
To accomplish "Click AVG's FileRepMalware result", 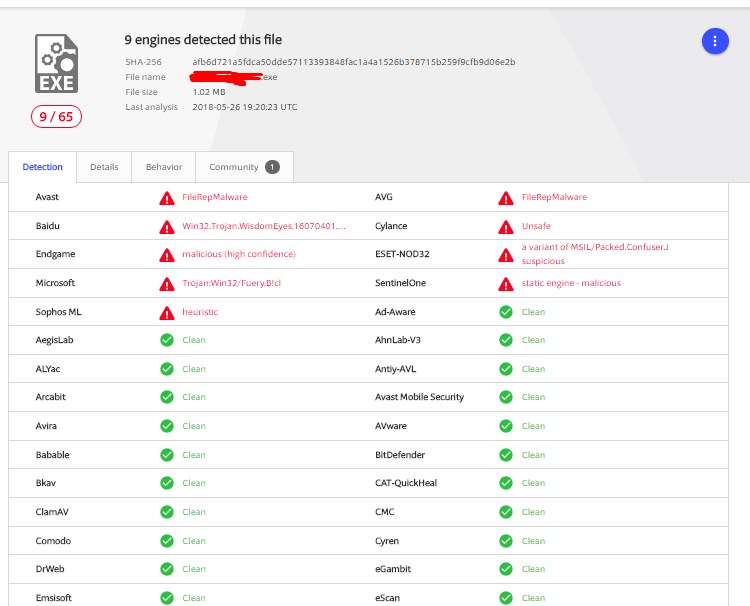I will [554, 197].
